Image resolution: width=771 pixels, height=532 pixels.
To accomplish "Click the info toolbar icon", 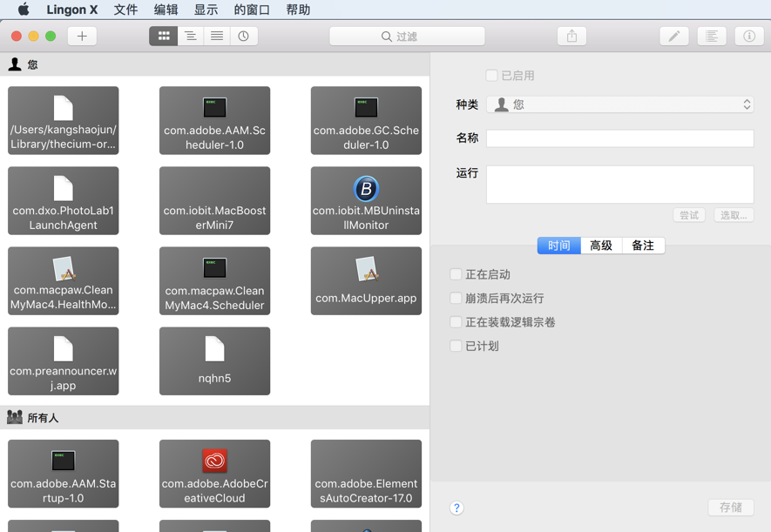I will [x=749, y=37].
